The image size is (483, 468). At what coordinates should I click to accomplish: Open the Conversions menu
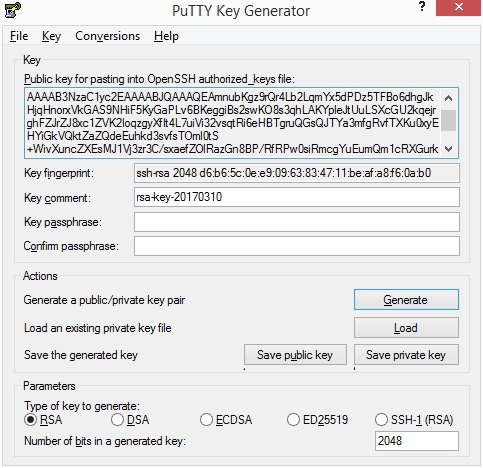[107, 36]
